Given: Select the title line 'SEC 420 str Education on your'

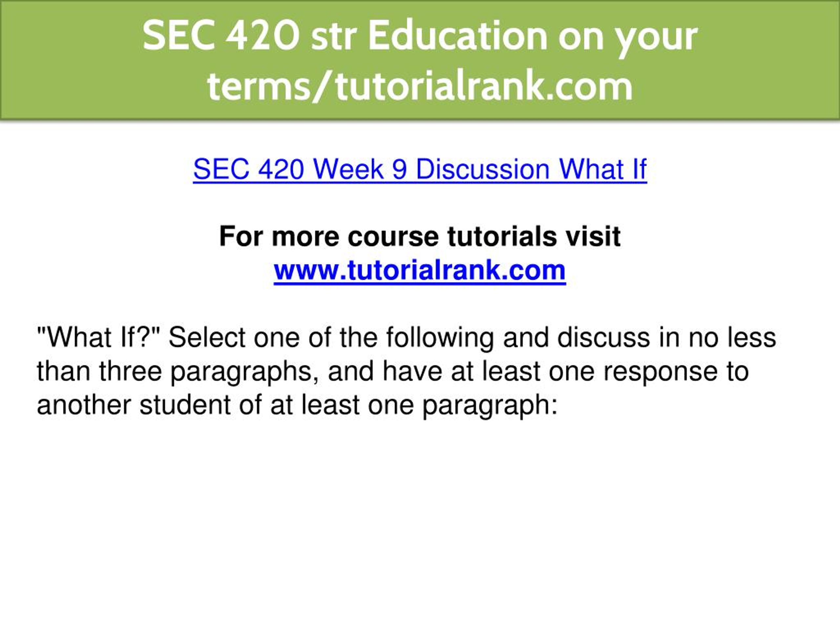Looking at the screenshot, I should point(420,36).
